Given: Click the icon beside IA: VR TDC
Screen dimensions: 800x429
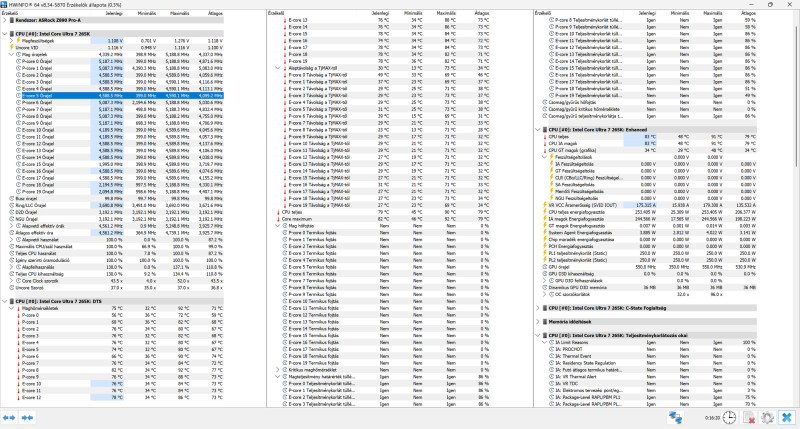Looking at the screenshot, I should [552, 384].
